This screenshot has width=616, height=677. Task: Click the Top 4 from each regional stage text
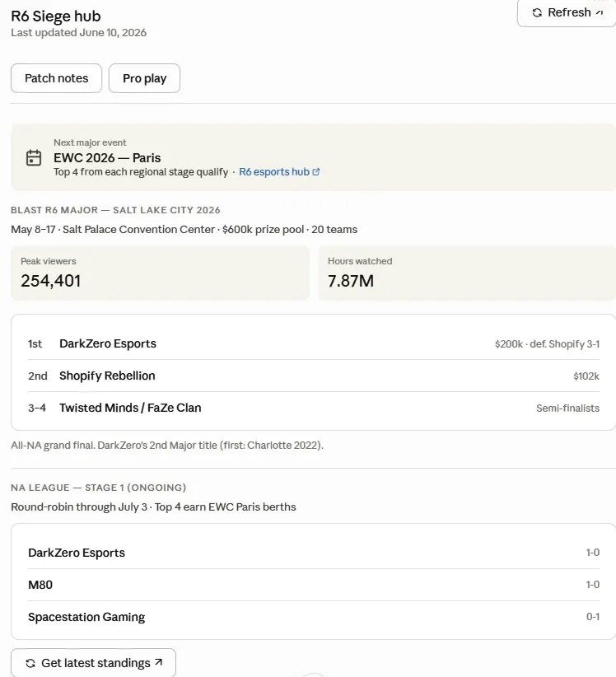point(141,172)
